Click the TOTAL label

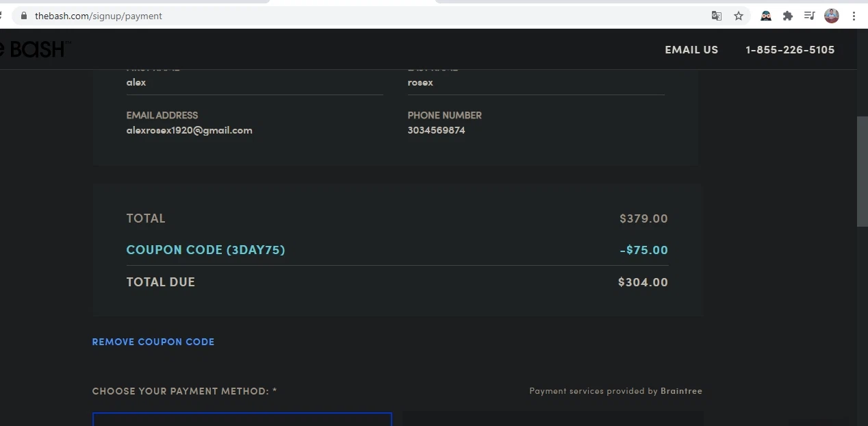click(x=146, y=218)
